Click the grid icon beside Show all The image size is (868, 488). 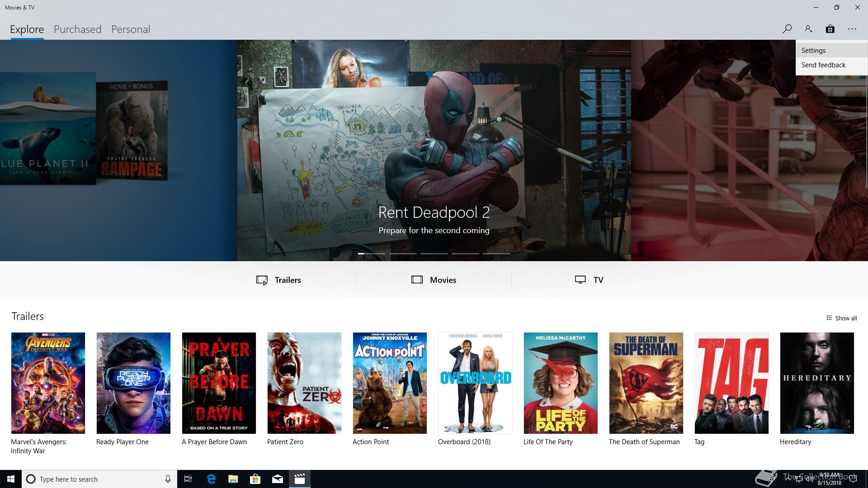click(829, 318)
